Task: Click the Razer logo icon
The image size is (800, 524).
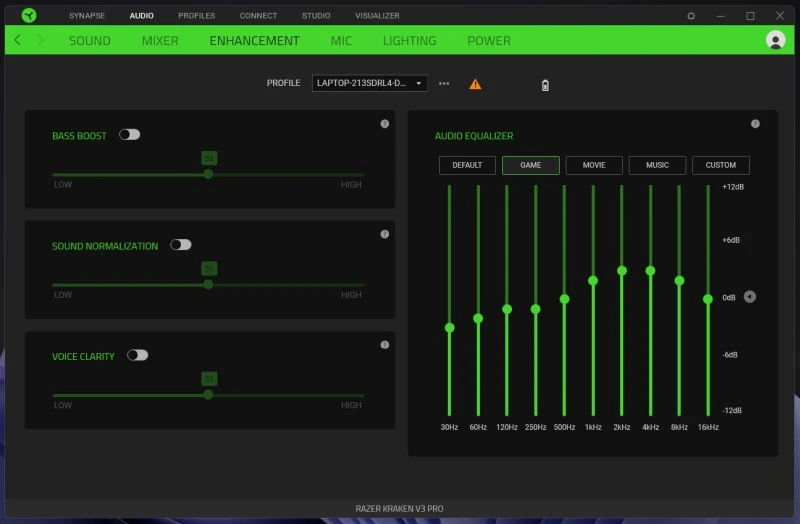Action: (x=29, y=15)
